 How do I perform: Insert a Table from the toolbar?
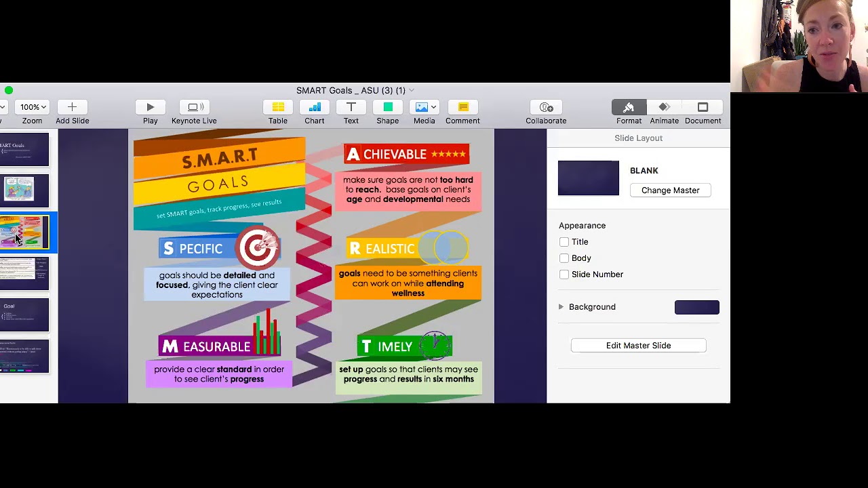(278, 107)
